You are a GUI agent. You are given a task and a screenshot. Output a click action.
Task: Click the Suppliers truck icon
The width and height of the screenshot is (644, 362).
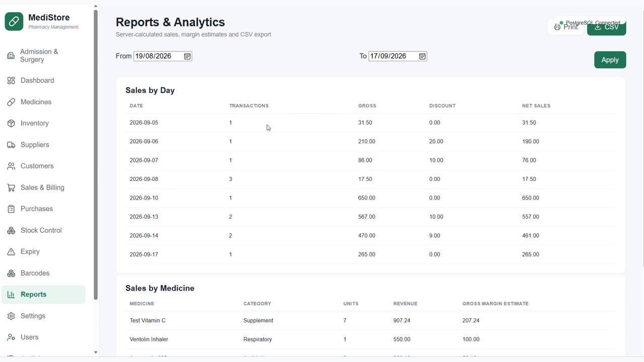coord(11,145)
